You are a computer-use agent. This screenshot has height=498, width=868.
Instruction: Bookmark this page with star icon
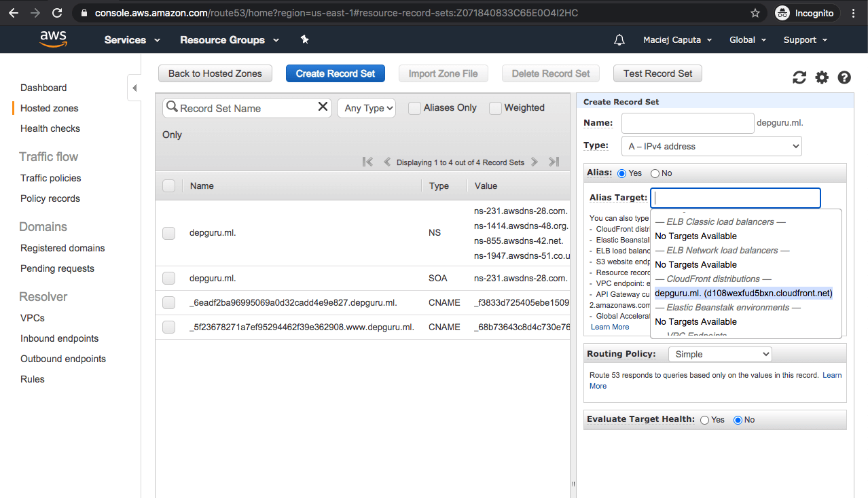coord(755,13)
